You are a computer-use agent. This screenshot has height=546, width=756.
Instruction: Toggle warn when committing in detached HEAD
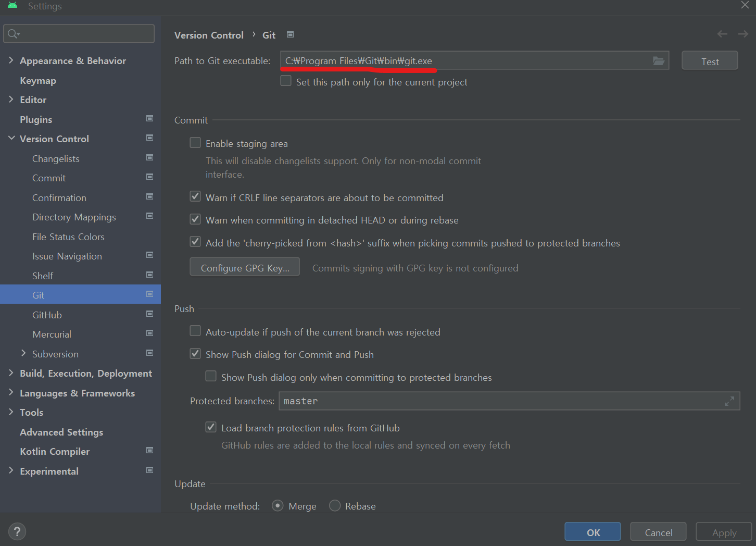click(195, 219)
